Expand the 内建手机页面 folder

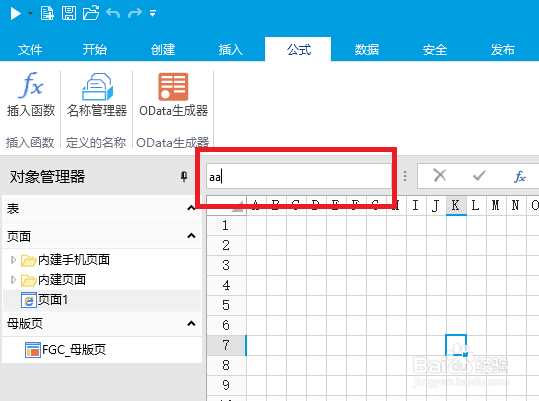pyautogui.click(x=13, y=260)
